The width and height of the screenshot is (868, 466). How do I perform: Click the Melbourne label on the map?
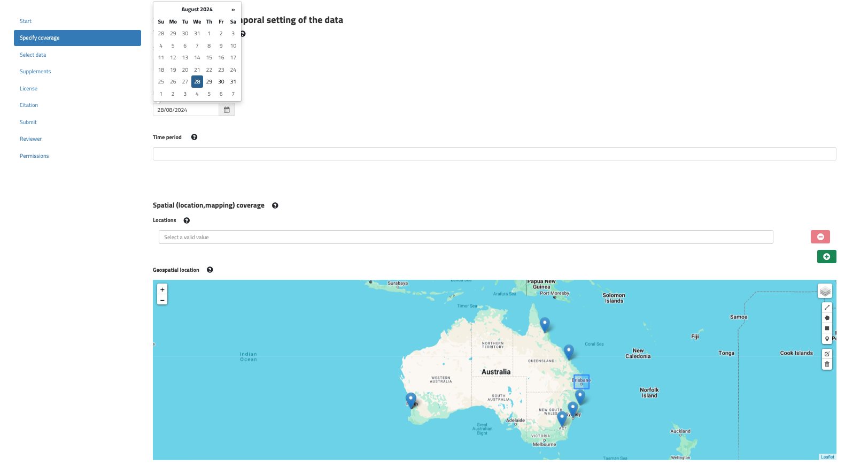tap(544, 445)
